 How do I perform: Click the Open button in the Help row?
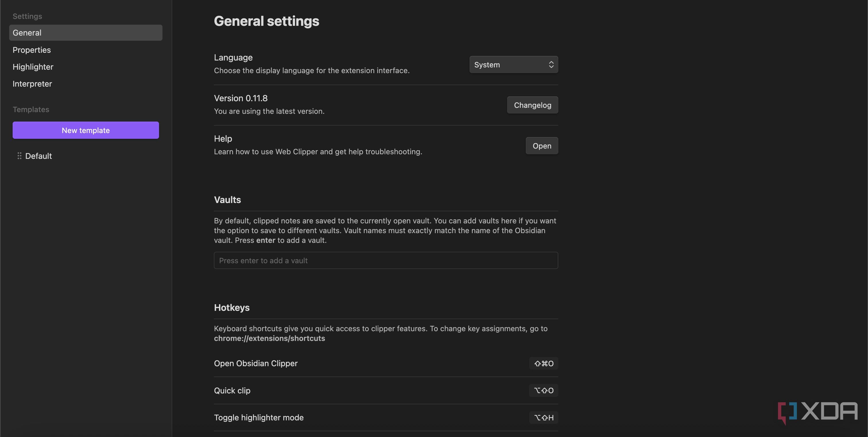[x=542, y=146]
